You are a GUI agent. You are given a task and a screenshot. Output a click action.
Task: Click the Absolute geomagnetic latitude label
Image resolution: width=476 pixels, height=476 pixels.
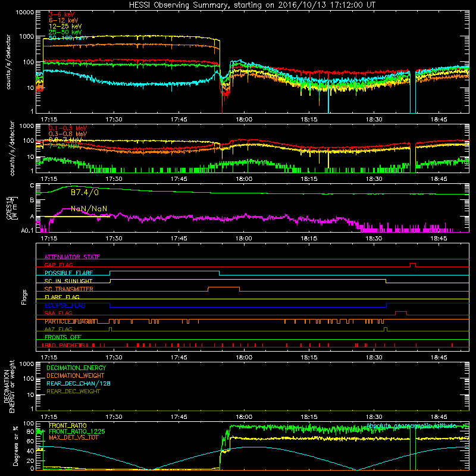(x=411, y=425)
